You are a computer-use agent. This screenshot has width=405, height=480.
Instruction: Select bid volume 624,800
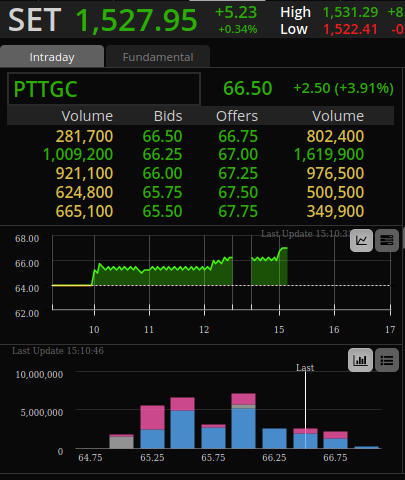pyautogui.click(x=84, y=192)
